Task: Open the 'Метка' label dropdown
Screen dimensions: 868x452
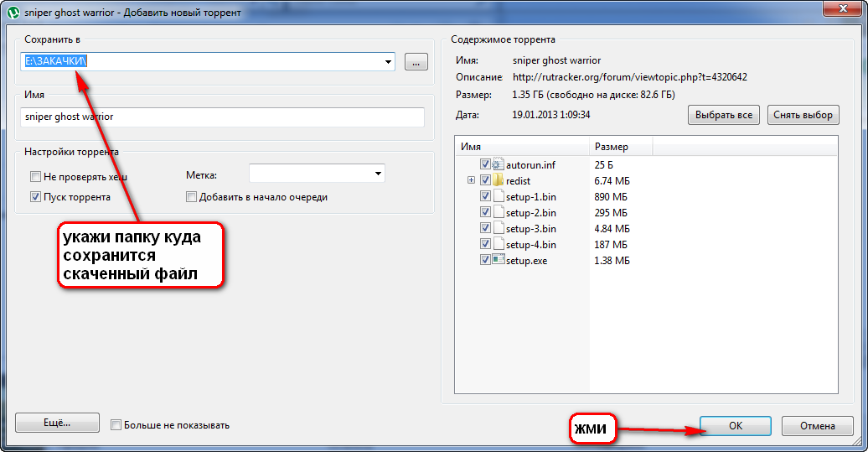Action: pyautogui.click(x=378, y=174)
